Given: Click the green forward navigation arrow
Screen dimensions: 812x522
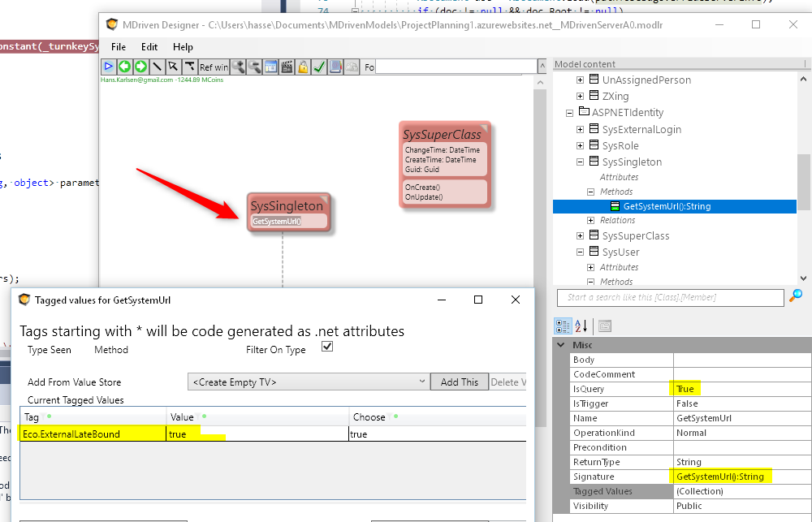Looking at the screenshot, I should tap(140, 67).
